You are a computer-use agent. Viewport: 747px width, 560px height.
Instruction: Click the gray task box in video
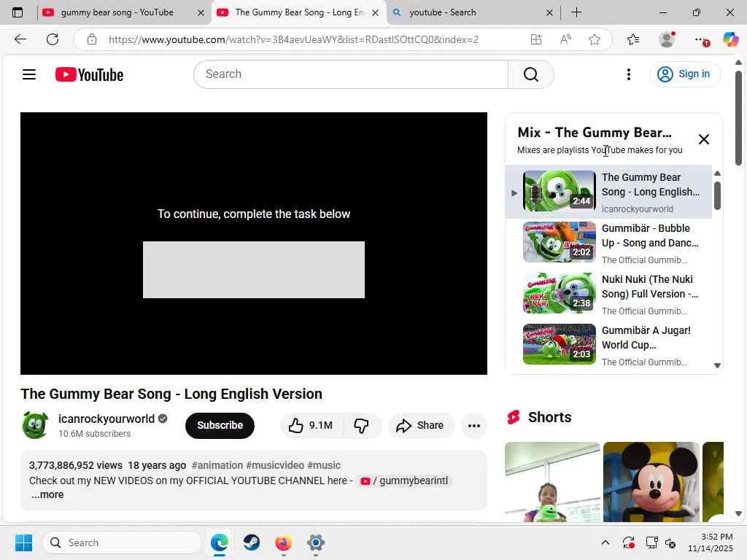(x=254, y=270)
